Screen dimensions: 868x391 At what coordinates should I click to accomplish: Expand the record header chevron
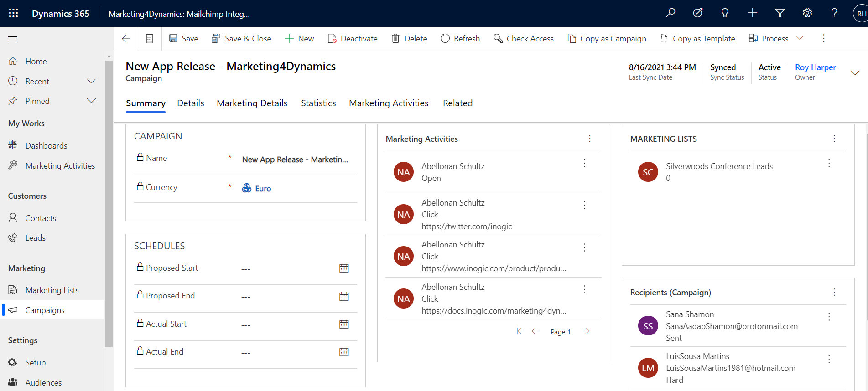855,72
